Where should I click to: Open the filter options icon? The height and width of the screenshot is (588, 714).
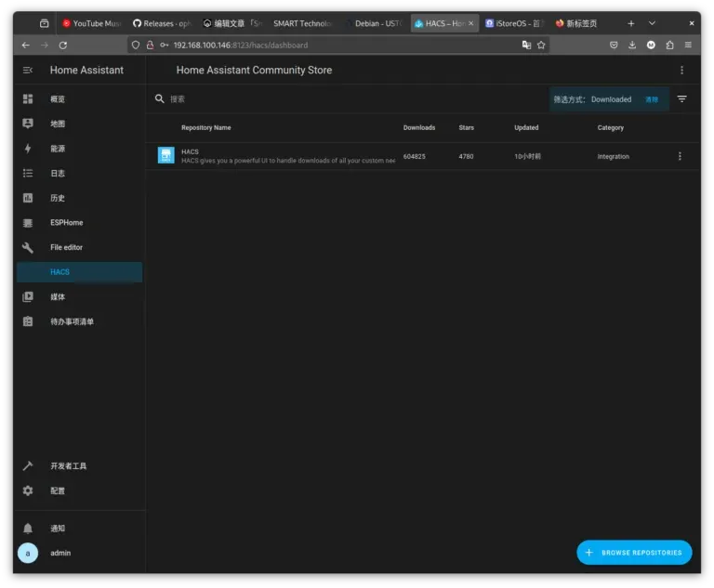tap(681, 99)
